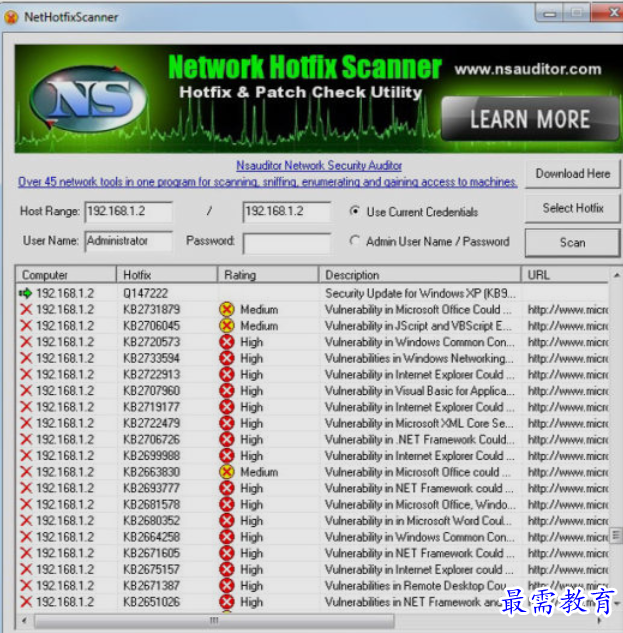Viewport: 623px width, 633px height.
Task: Click the Medium rating icon in the KB2731879 row
Action: (227, 310)
